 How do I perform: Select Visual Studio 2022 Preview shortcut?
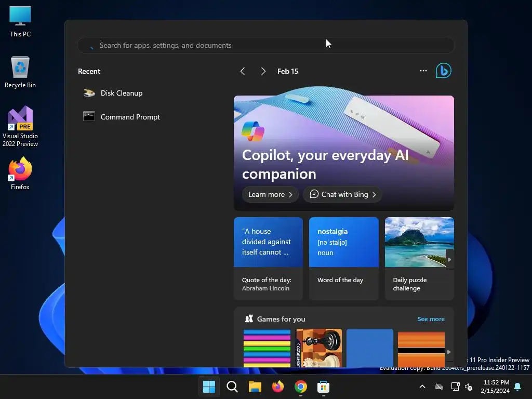20,127
